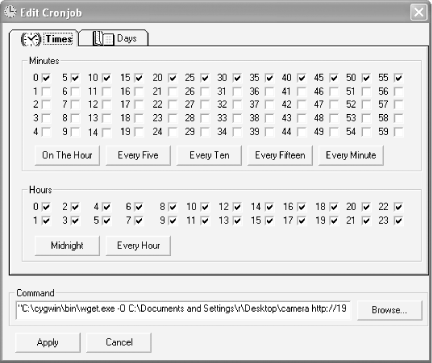Cancel editing the cronjob
Screen dimensions: 432x363
click(x=119, y=342)
